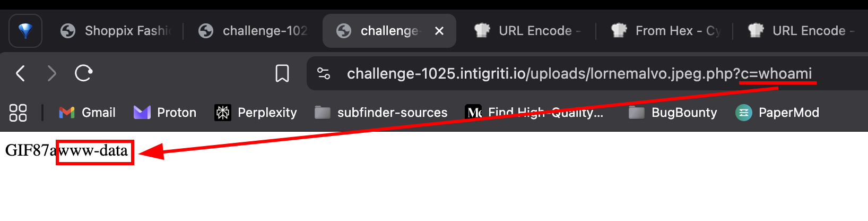868x221 pixels.
Task: Open the Gmail bookmark
Action: (x=88, y=113)
